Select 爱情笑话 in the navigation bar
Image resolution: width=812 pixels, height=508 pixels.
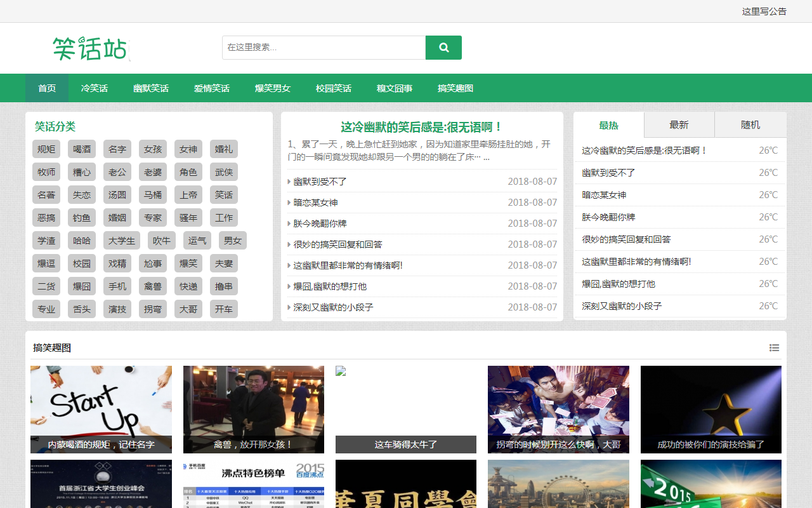(x=212, y=88)
